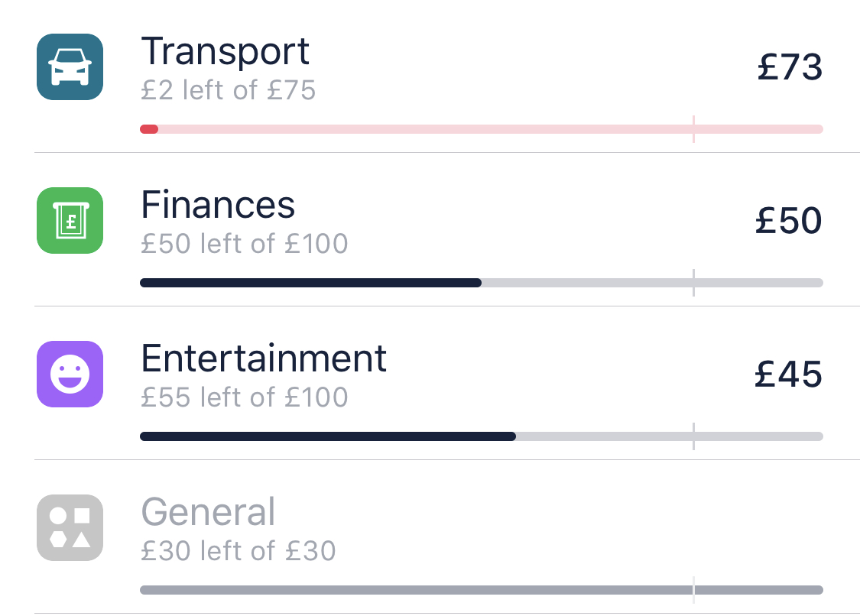Click the red Transport progress bar
Viewport: 860px width, 616px height.
click(482, 129)
